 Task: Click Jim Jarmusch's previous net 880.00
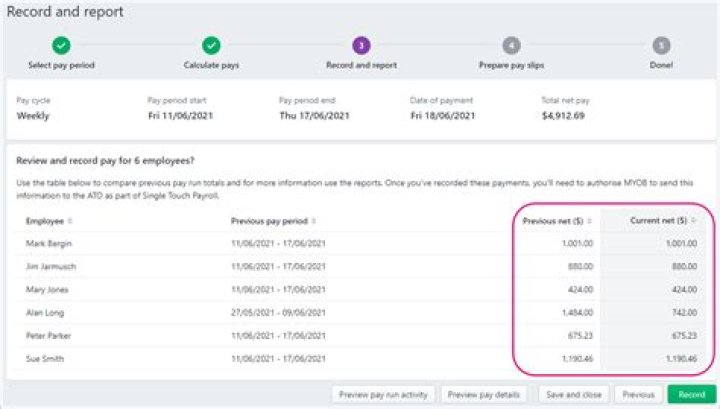coord(580,267)
